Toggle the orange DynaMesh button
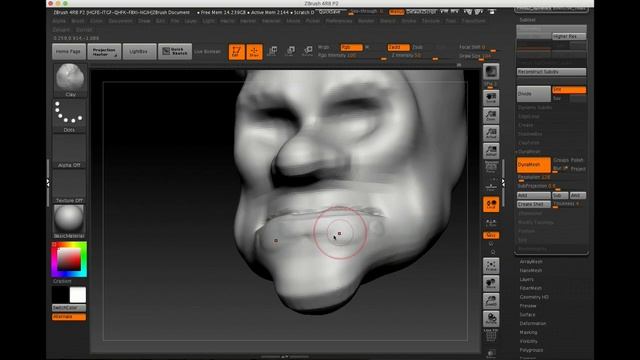Screen dimensions: 640x360 coord(533,164)
